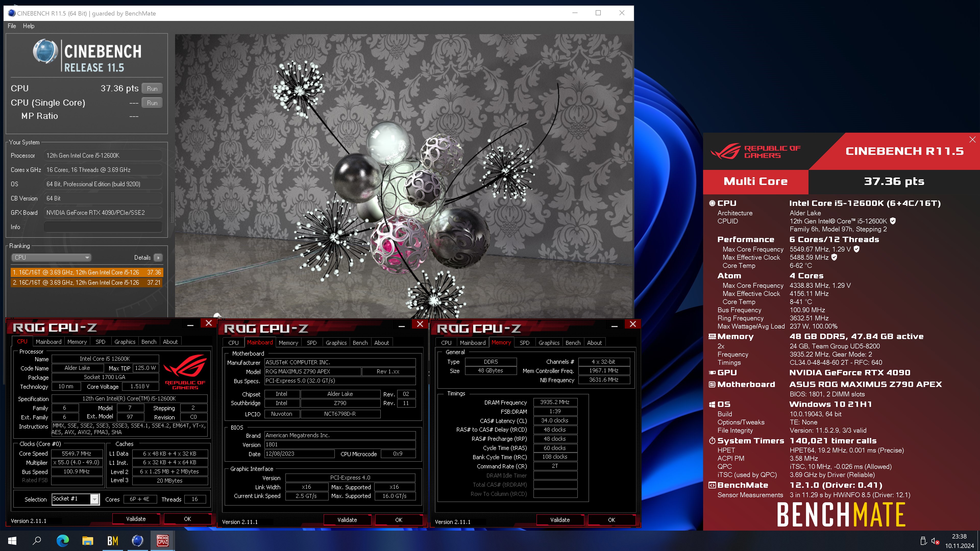Screen dimensions: 980x551
Task: Click Multi Core label in BenchMate
Action: point(755,181)
